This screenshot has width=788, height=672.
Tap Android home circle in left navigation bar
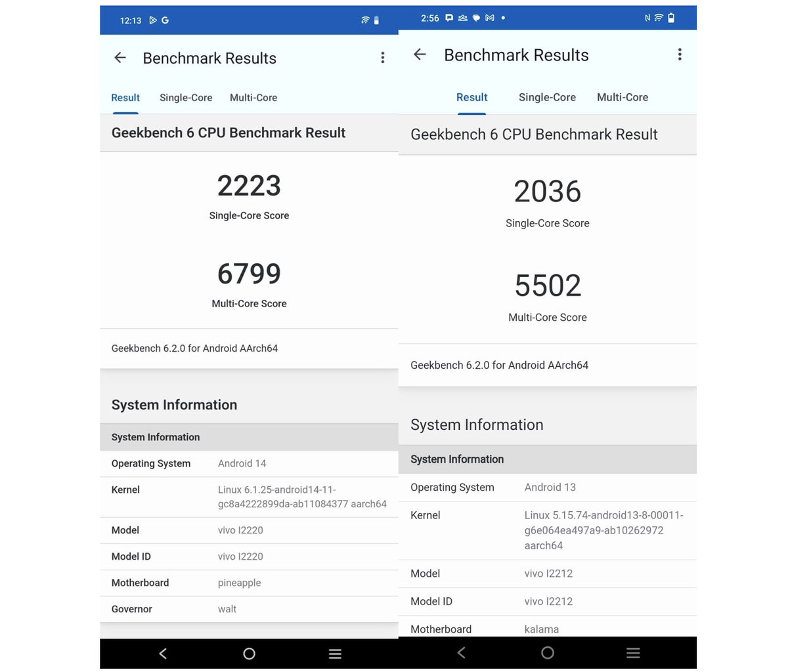point(249,653)
